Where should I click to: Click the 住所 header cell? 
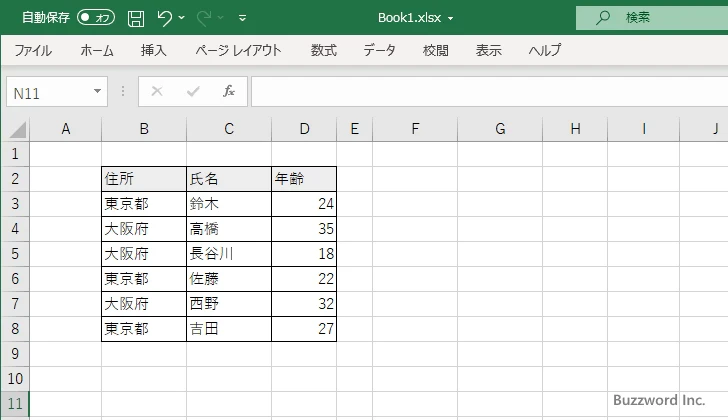(144, 179)
